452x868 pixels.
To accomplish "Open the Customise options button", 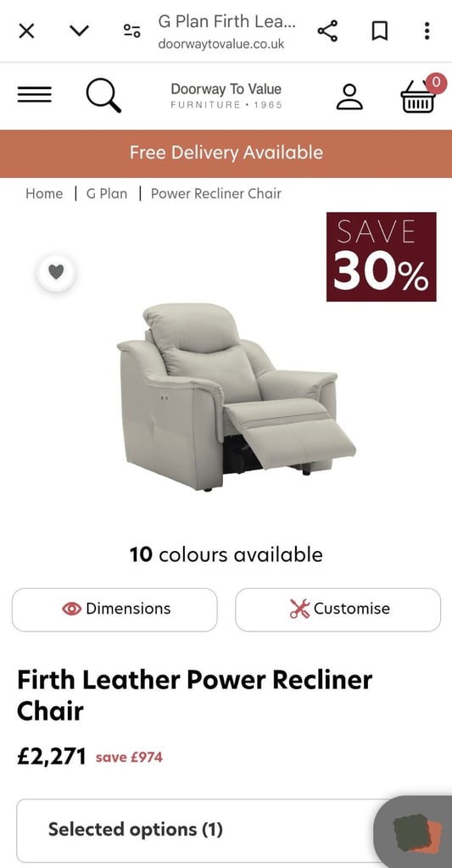I will pos(338,609).
